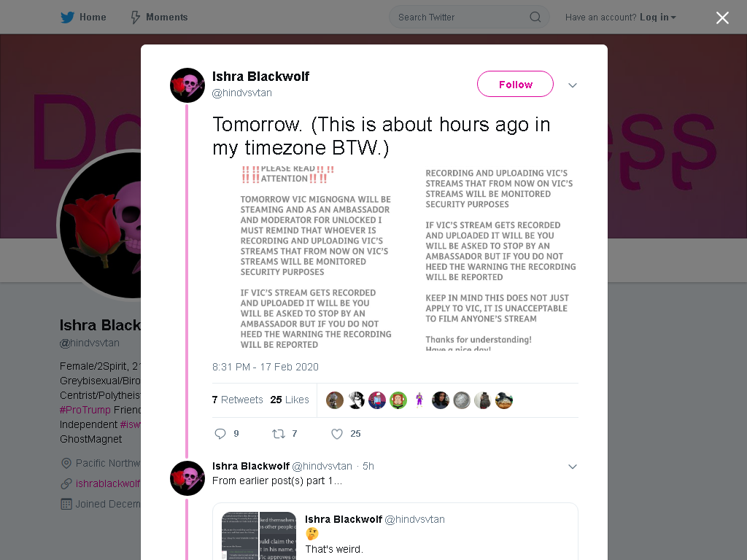Click the Twitter bird Home icon
The image size is (747, 560).
pos(67,17)
